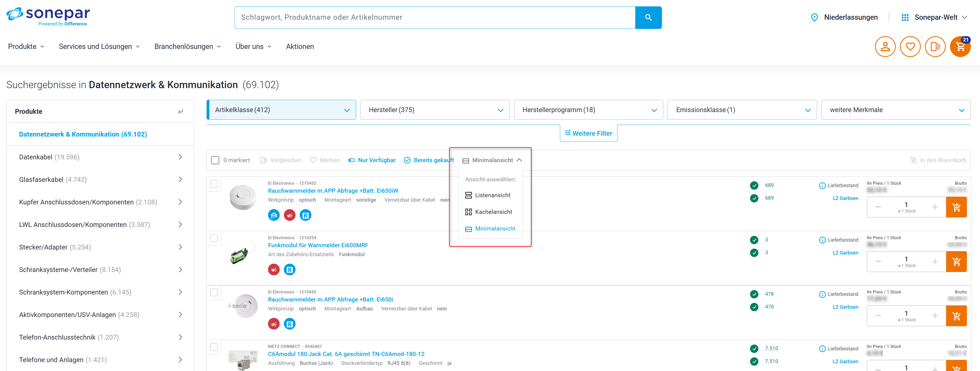Open the weitere Merkmale dropdown

point(896,110)
